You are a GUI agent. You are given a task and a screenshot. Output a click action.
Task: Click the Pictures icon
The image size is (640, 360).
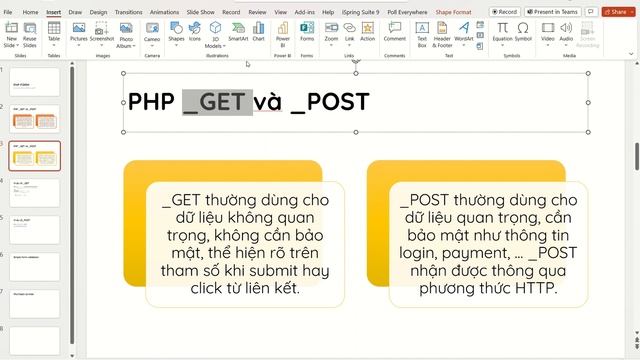click(x=79, y=28)
